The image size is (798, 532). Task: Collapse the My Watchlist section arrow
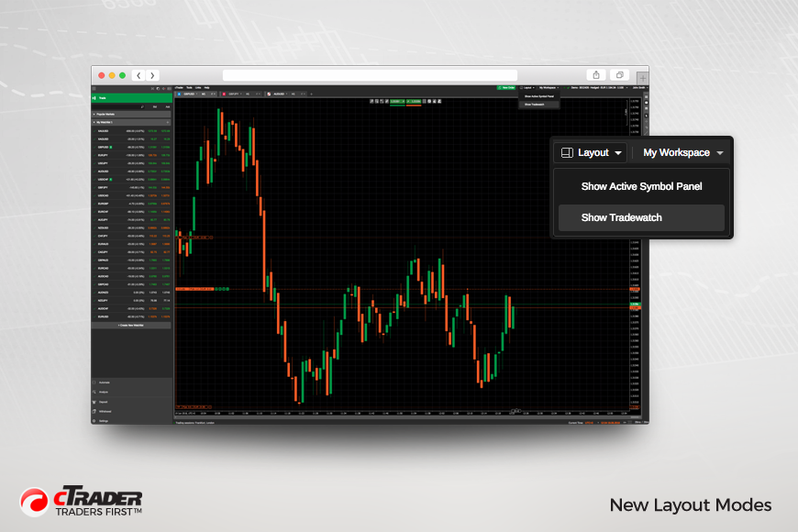[94, 122]
